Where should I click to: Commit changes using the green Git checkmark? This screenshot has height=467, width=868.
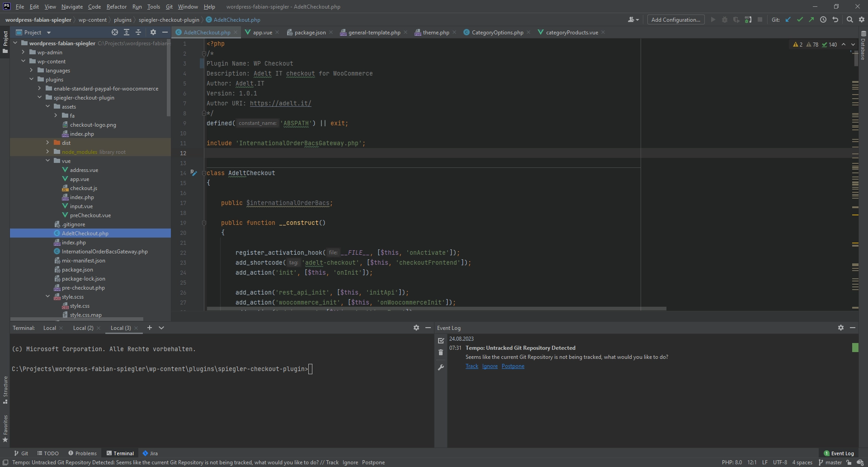point(801,19)
